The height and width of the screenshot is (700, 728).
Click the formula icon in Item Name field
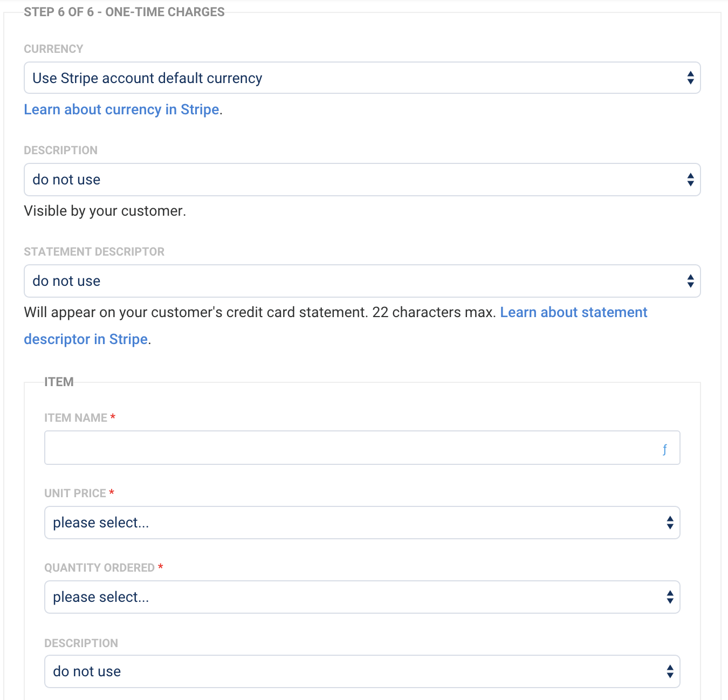pyautogui.click(x=664, y=449)
